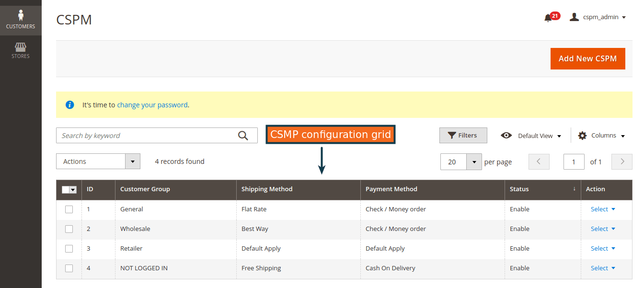Check the row for General group
Image resolution: width=644 pixels, height=288 pixels.
[69, 209]
